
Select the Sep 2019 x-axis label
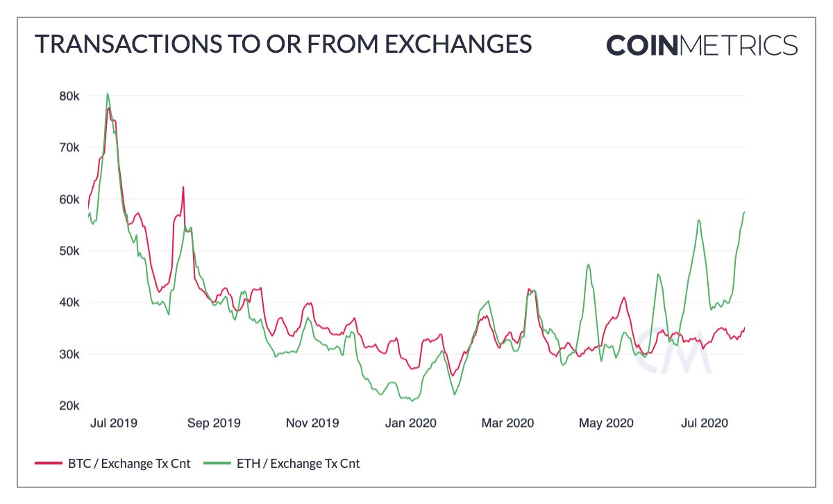tap(214, 422)
